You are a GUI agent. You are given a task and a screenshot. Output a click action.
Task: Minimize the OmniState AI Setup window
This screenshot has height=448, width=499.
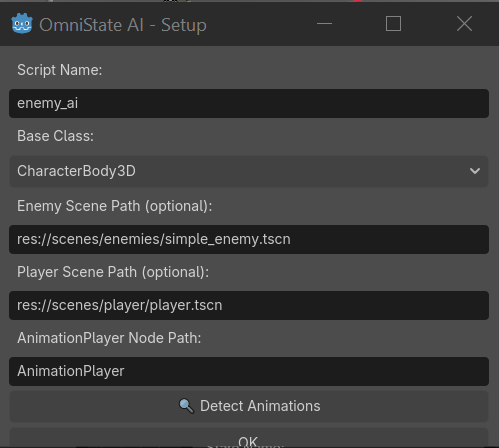(324, 24)
